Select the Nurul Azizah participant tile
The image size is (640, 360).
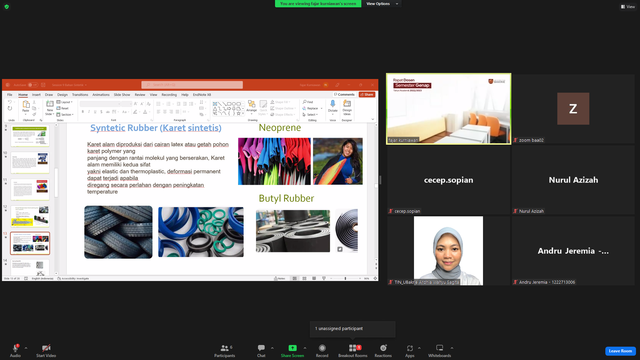[x=573, y=180]
